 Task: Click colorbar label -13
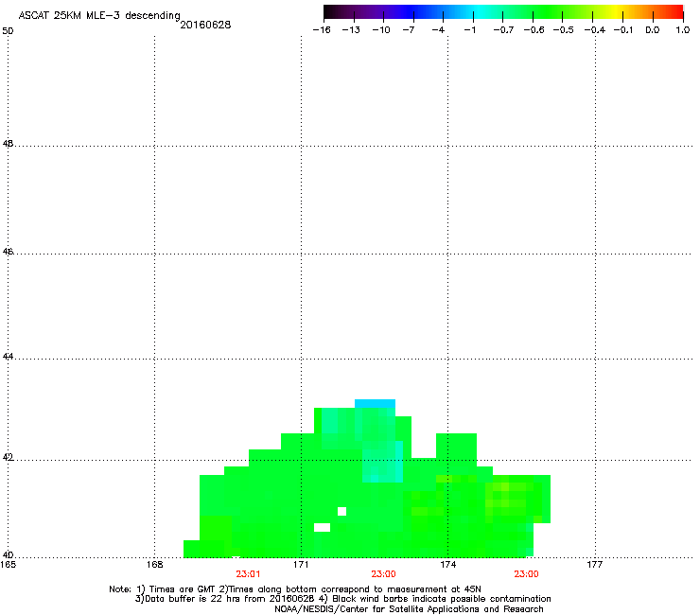click(351, 30)
